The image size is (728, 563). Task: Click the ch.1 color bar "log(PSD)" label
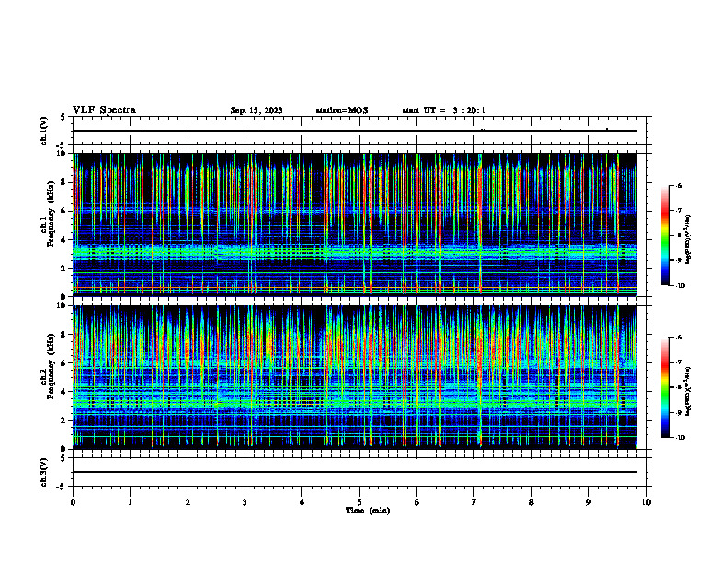[x=688, y=240]
